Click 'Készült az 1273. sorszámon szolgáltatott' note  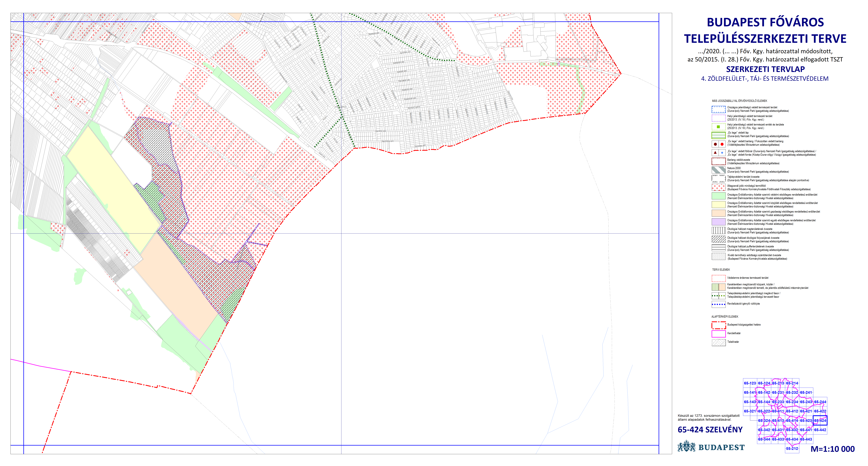pyautogui.click(x=709, y=416)
